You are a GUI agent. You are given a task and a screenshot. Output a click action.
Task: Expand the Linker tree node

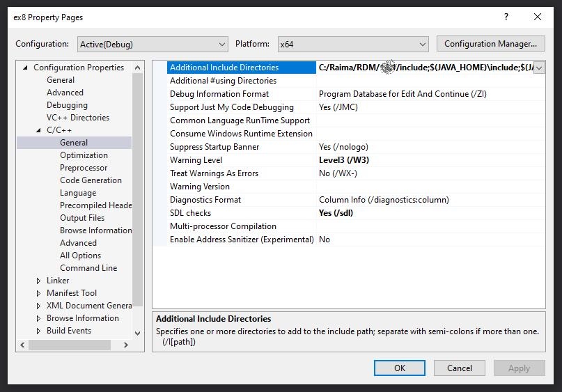point(39,281)
